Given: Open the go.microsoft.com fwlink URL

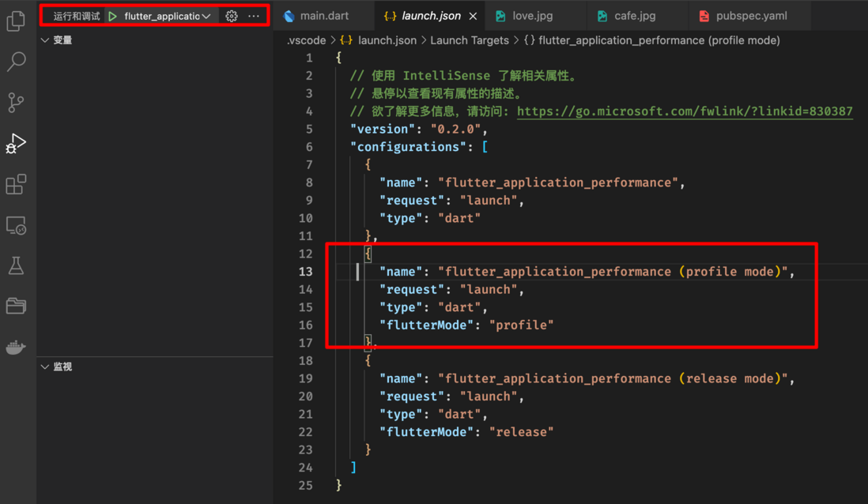Looking at the screenshot, I should pos(685,111).
